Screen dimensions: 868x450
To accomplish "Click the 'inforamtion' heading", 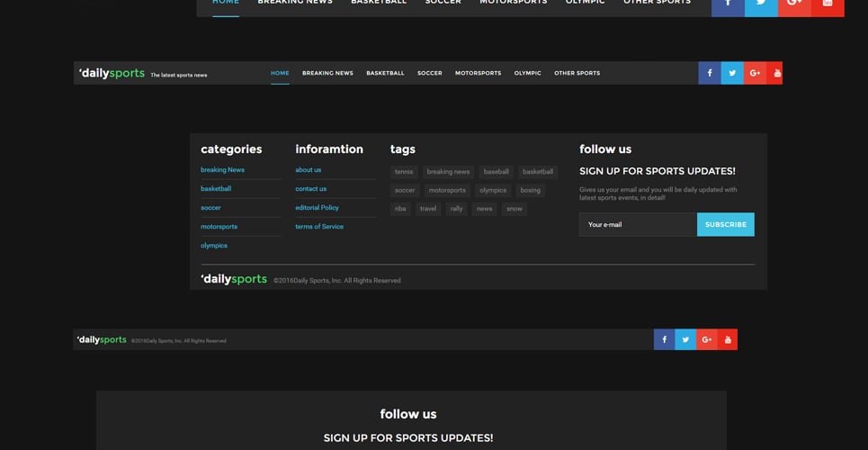I will coord(329,149).
